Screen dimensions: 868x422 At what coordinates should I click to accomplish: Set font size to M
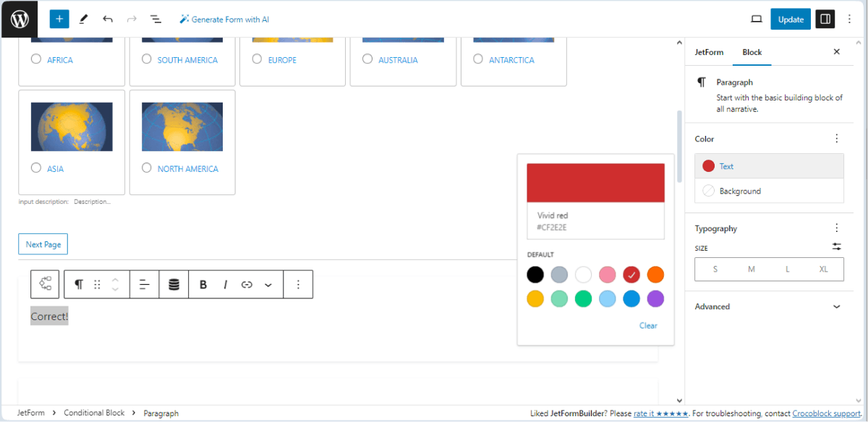(752, 269)
